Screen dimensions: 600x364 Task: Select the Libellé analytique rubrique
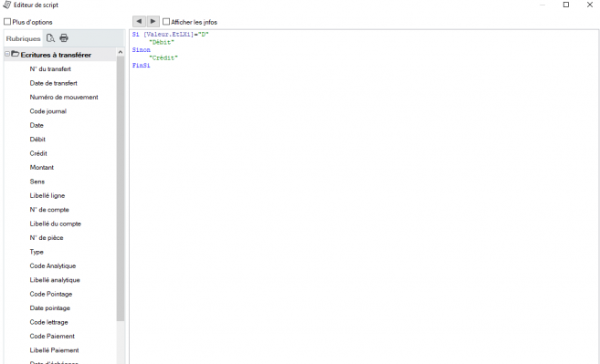point(55,280)
